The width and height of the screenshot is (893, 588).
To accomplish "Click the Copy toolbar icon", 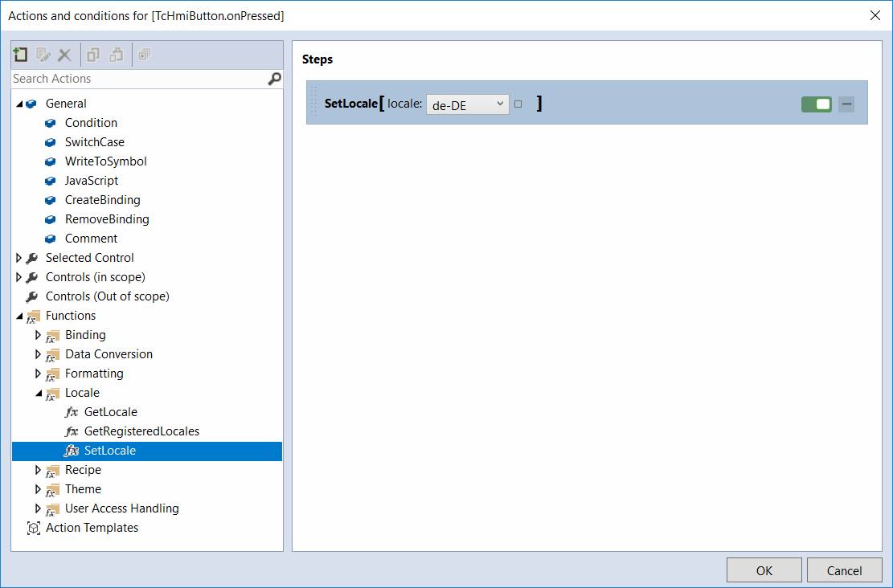I will [x=92, y=55].
